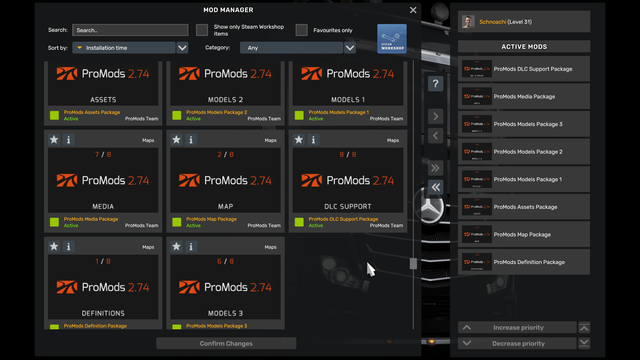Click Increase priority button
This screenshot has width=640, height=360.
(x=517, y=327)
